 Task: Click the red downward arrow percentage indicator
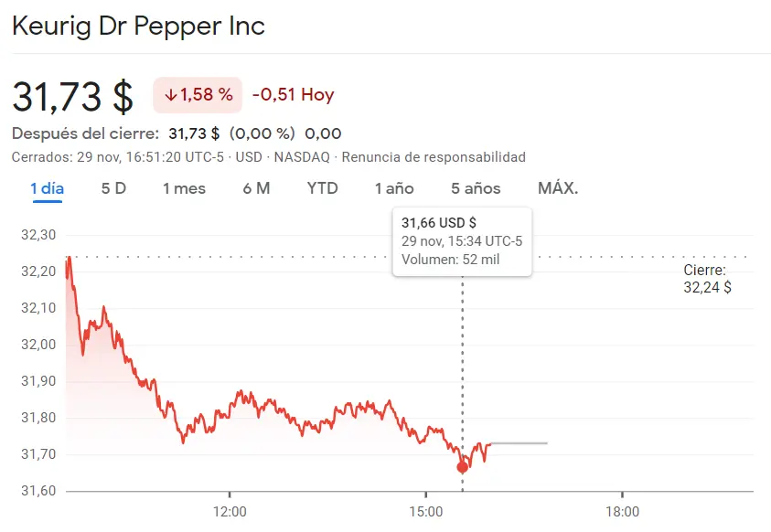point(195,93)
